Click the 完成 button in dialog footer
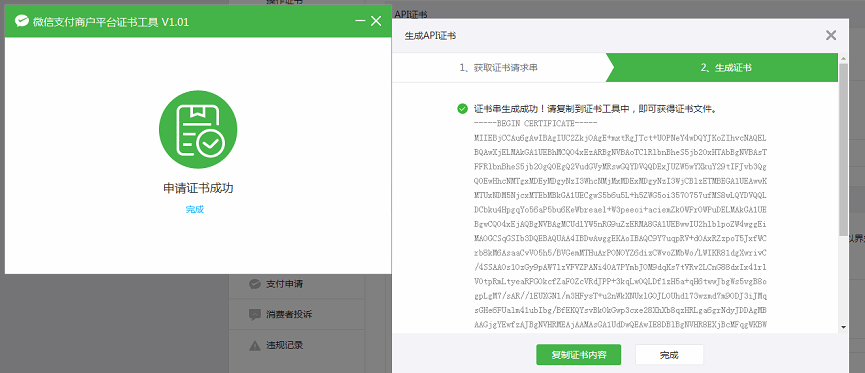This screenshot has height=373, width=865. click(669, 354)
